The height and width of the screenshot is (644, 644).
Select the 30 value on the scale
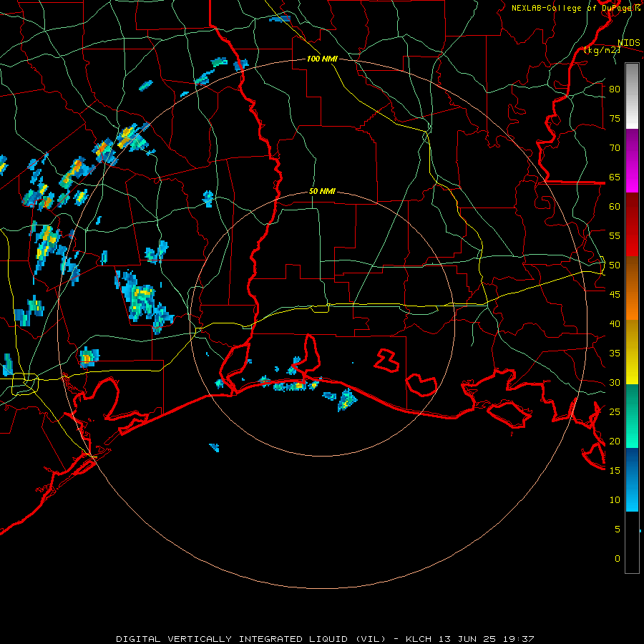coord(615,383)
